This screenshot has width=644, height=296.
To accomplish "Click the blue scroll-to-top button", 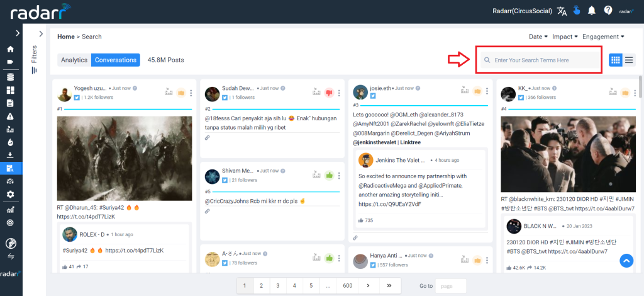I will click(x=626, y=260).
